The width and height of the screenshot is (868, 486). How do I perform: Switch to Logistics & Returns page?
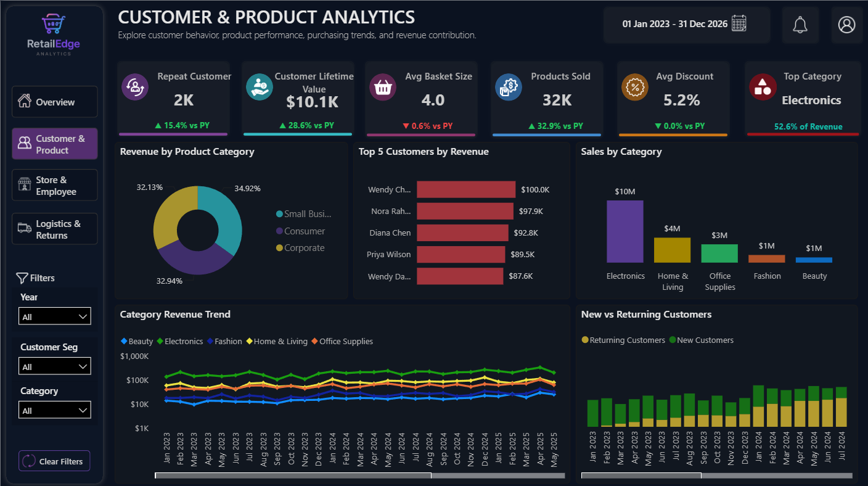pos(55,229)
